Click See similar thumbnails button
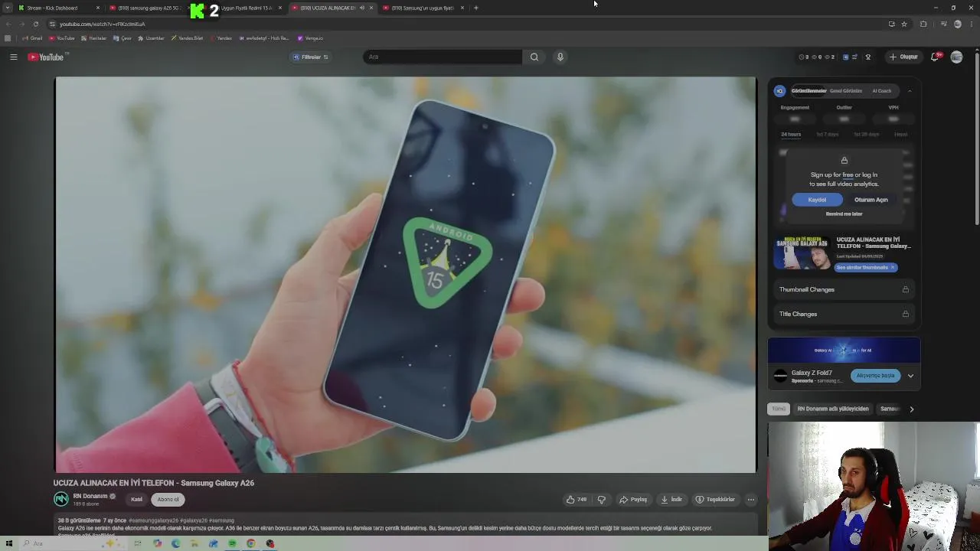This screenshot has height=551, width=980. (x=865, y=268)
